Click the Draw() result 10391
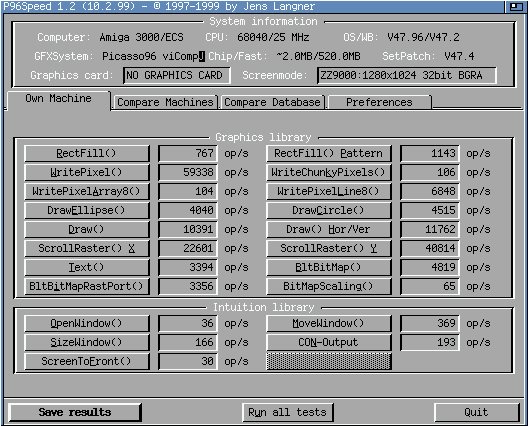Viewport: 528px width, 426px height. (x=188, y=229)
